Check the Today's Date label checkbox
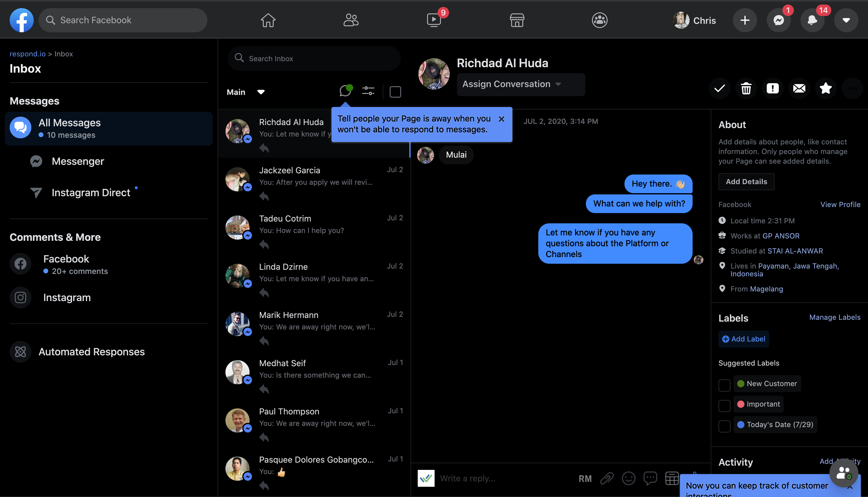Viewport: 868px width, 497px height. 724,426
